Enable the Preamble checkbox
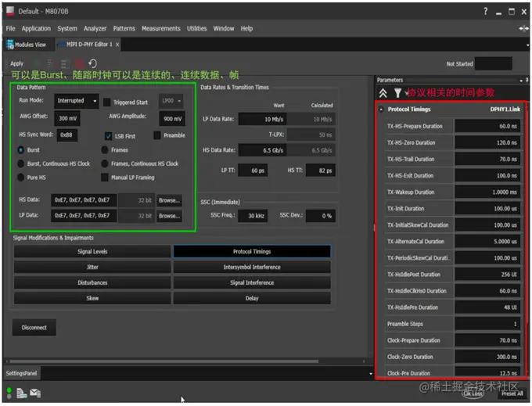This screenshot has width=532, height=406. 157,135
